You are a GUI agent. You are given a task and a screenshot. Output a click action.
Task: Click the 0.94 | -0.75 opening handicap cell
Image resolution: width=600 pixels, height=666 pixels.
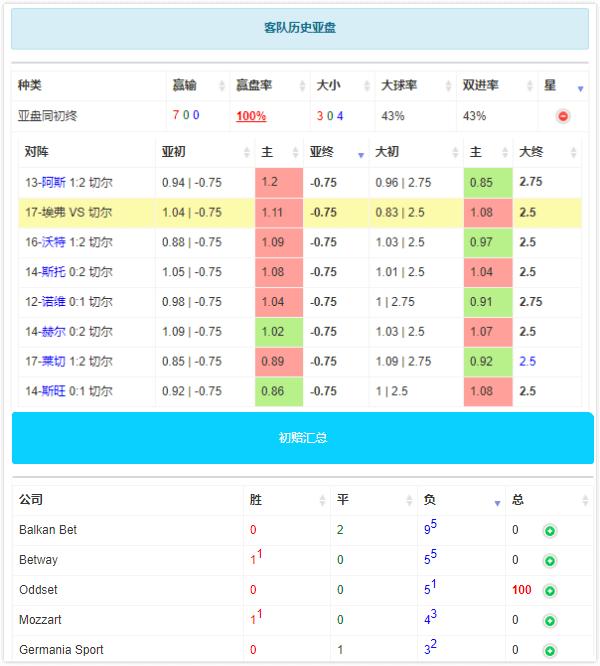pos(192,183)
